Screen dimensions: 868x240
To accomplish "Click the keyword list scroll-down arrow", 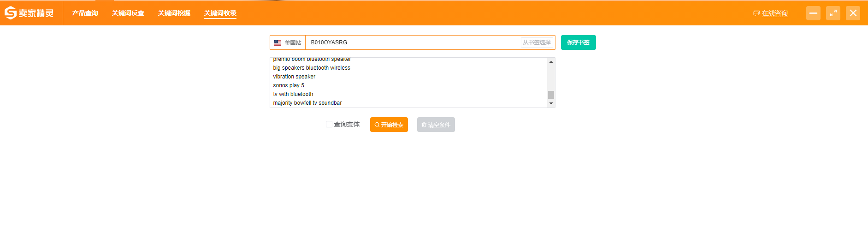I will click(551, 103).
